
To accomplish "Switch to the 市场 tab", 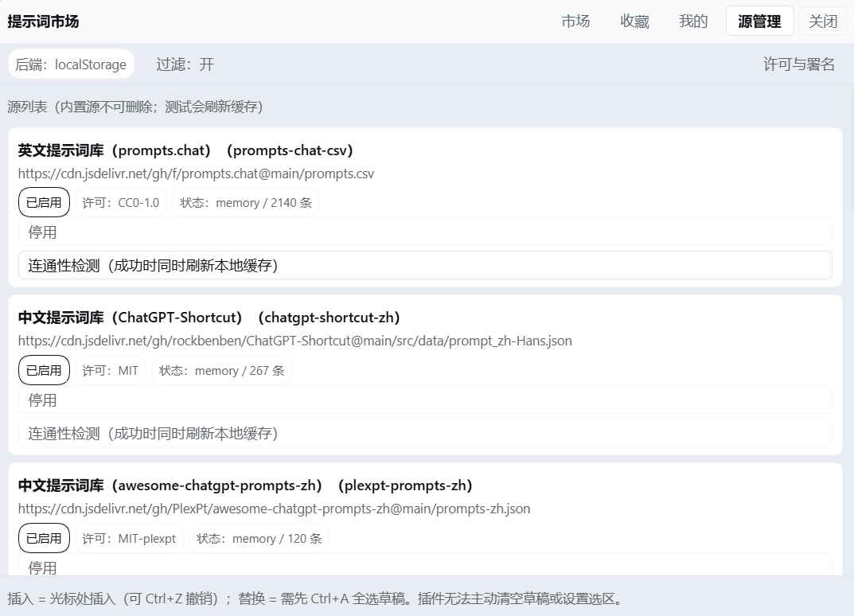I will [575, 21].
